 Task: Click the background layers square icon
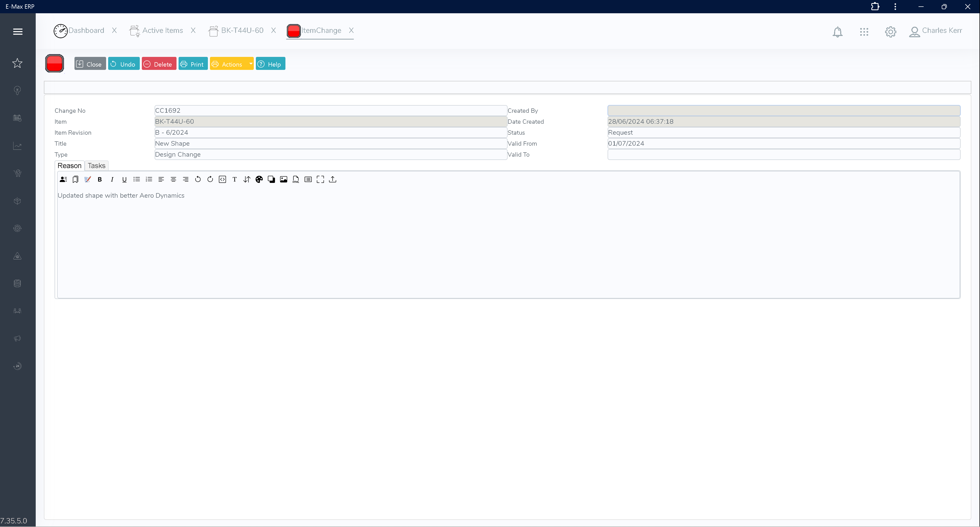pos(271,180)
